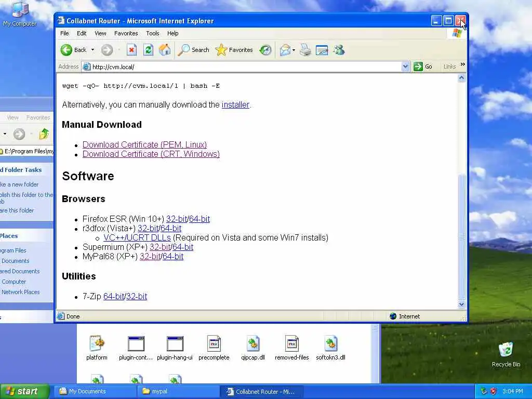Image resolution: width=532 pixels, height=399 pixels.
Task: Select the precomplete file in mypal folder
Action: point(214,348)
